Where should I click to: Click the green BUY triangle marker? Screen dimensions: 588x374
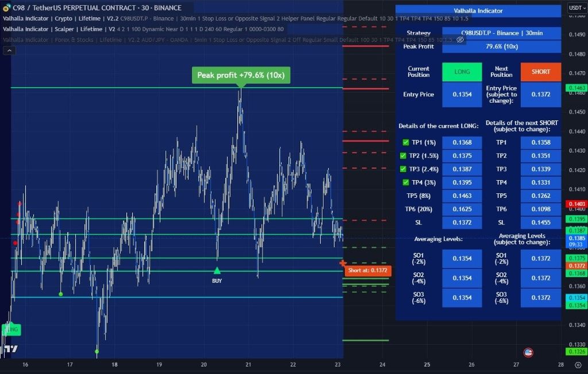click(x=216, y=271)
